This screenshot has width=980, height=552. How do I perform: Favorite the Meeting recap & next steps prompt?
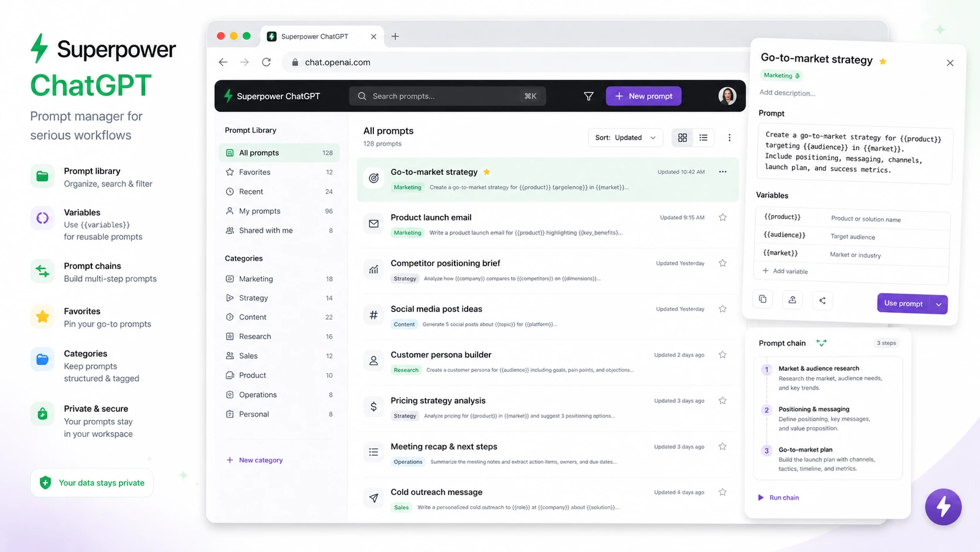723,446
